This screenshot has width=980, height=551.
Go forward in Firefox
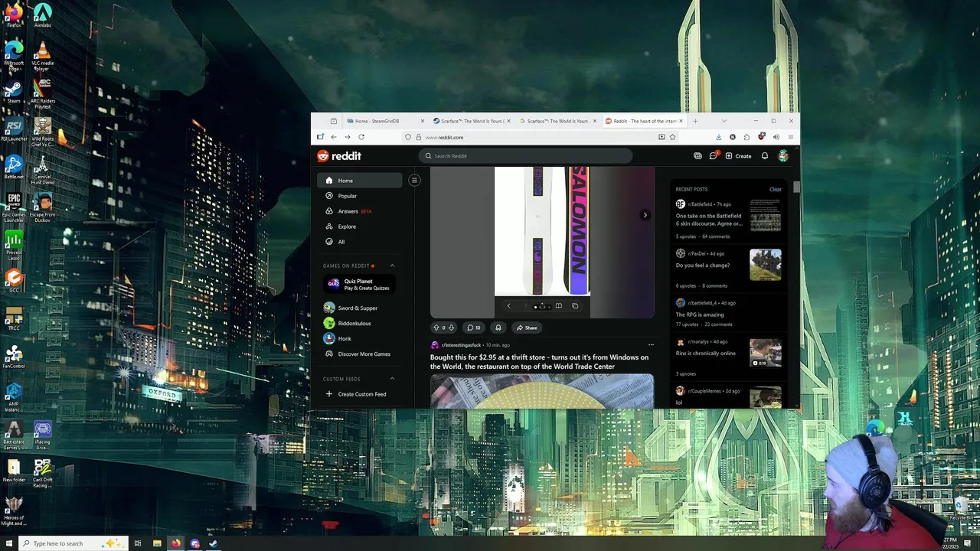pyautogui.click(x=347, y=137)
